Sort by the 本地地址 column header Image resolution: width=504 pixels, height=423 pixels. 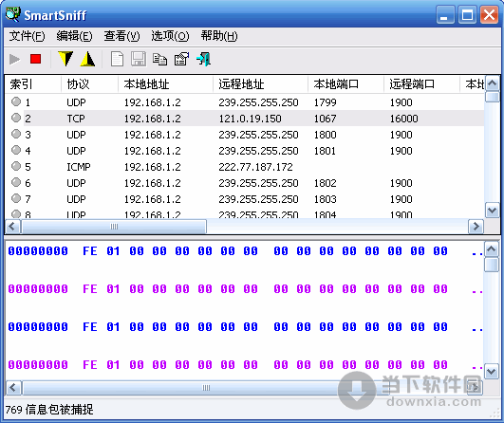(165, 84)
